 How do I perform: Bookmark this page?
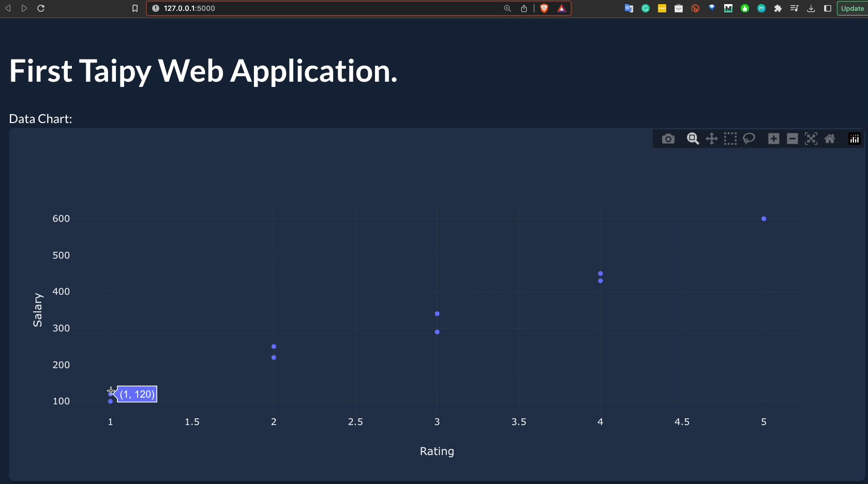tap(135, 8)
